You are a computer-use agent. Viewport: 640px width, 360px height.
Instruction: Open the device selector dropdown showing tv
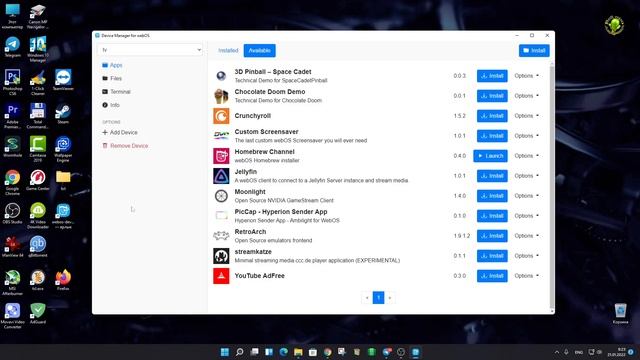click(x=149, y=50)
